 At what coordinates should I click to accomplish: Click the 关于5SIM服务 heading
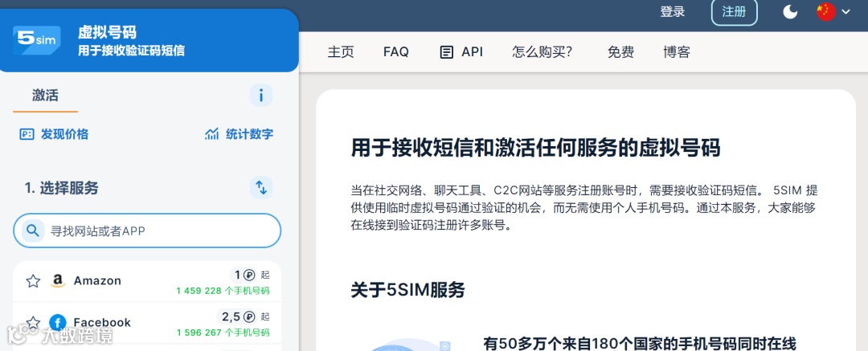408,289
